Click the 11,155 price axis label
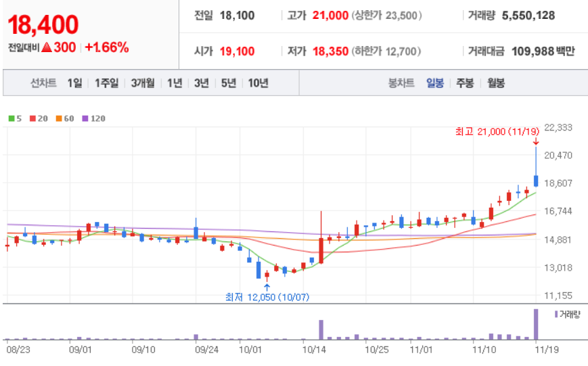 tap(558, 296)
